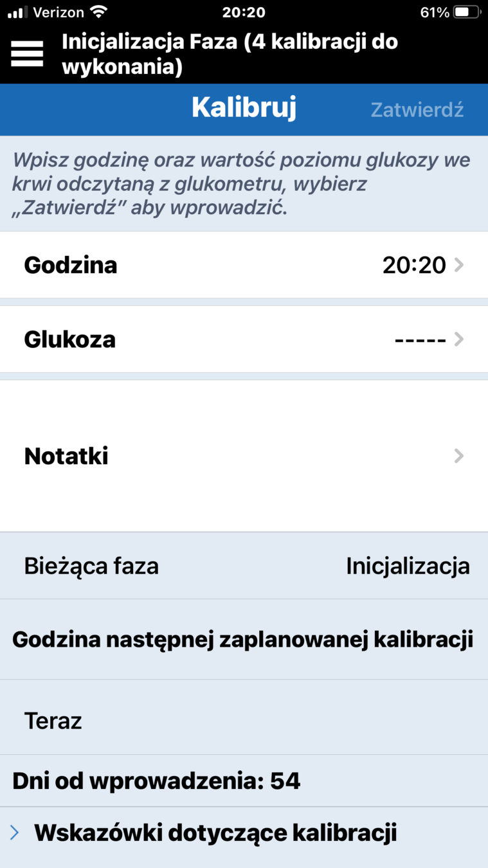Image resolution: width=488 pixels, height=868 pixels.
Task: Tap the chevron next to 20:20
Action: point(458,265)
